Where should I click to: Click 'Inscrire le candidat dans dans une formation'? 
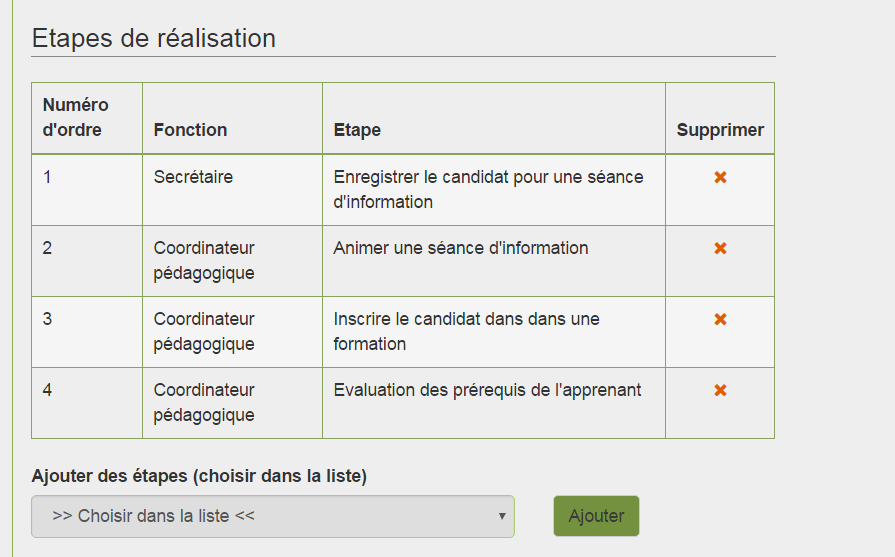tap(466, 332)
